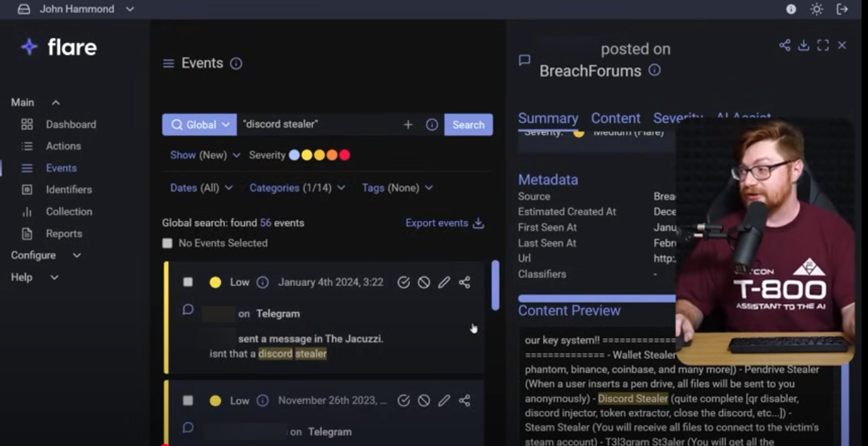Open Dashboard in the sidebar

(x=71, y=124)
